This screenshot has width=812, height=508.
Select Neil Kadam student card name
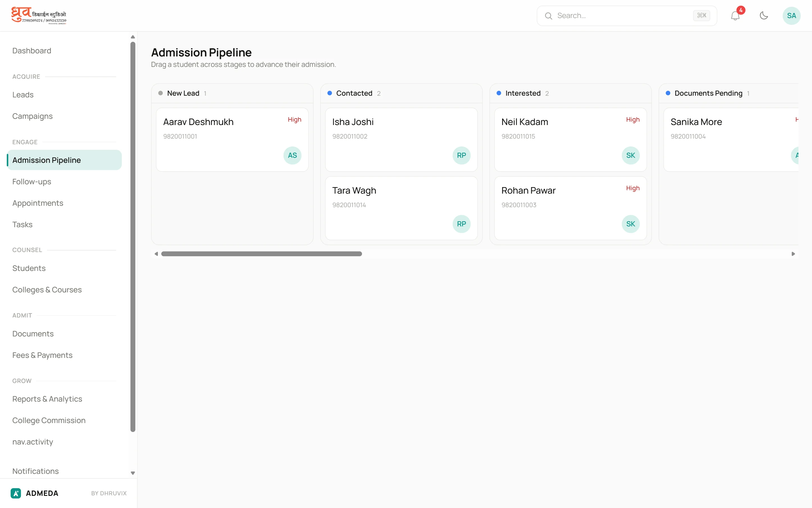click(x=524, y=122)
